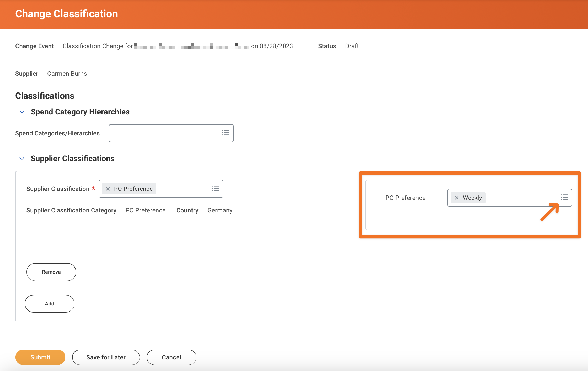The width and height of the screenshot is (588, 371).
Task: Open the Weekly value selection list icon
Action: tap(564, 197)
